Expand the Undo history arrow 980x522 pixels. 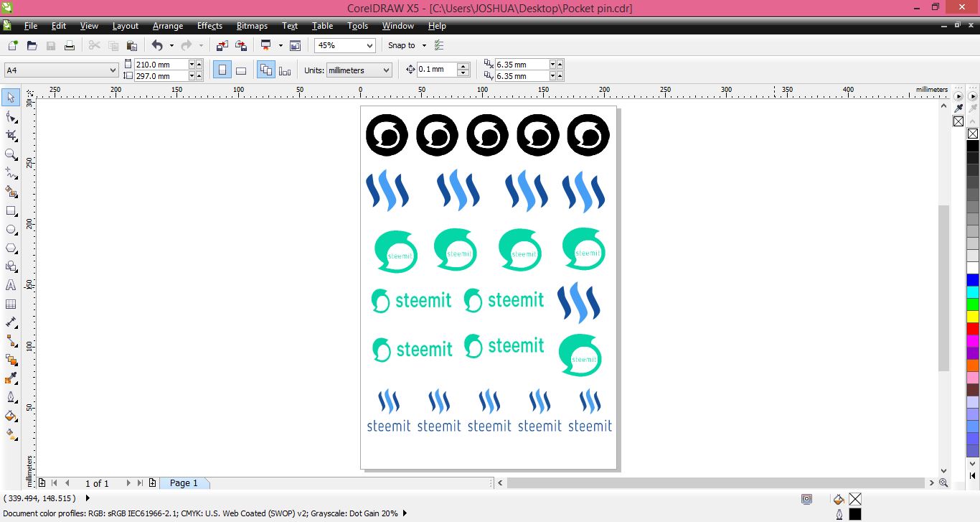point(171,45)
